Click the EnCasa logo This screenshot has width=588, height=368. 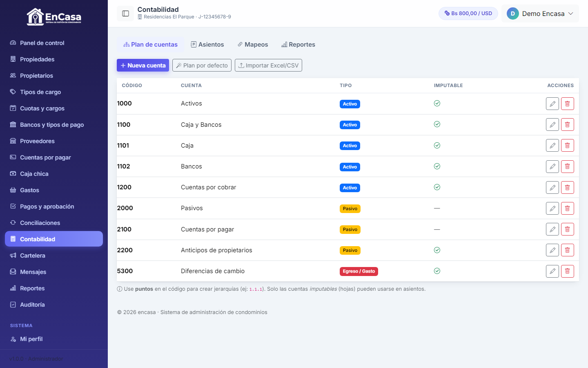coord(54,17)
